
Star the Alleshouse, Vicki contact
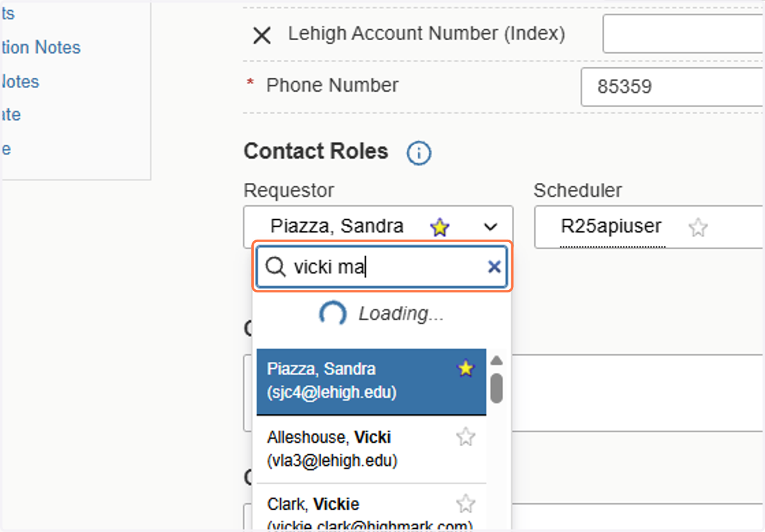[466, 437]
